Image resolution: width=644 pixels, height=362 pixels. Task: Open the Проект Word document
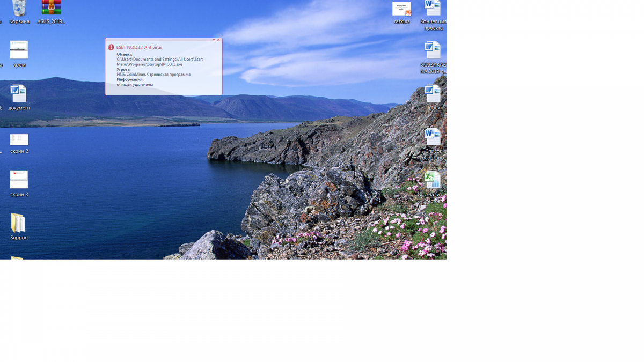pos(433,94)
